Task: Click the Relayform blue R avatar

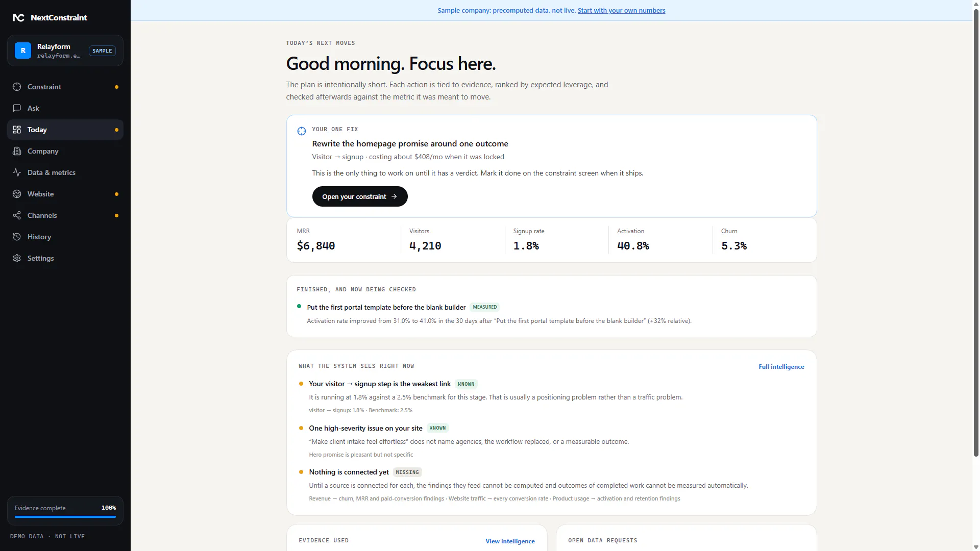Action: coord(23,51)
